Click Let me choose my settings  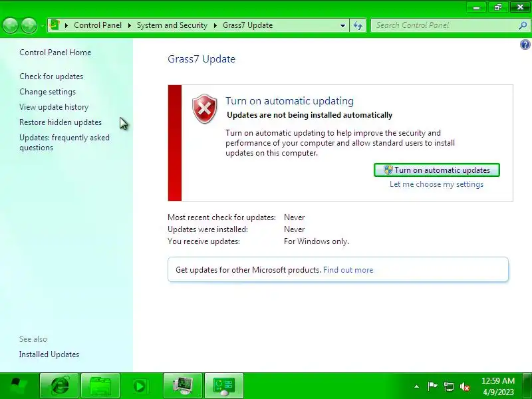point(436,184)
